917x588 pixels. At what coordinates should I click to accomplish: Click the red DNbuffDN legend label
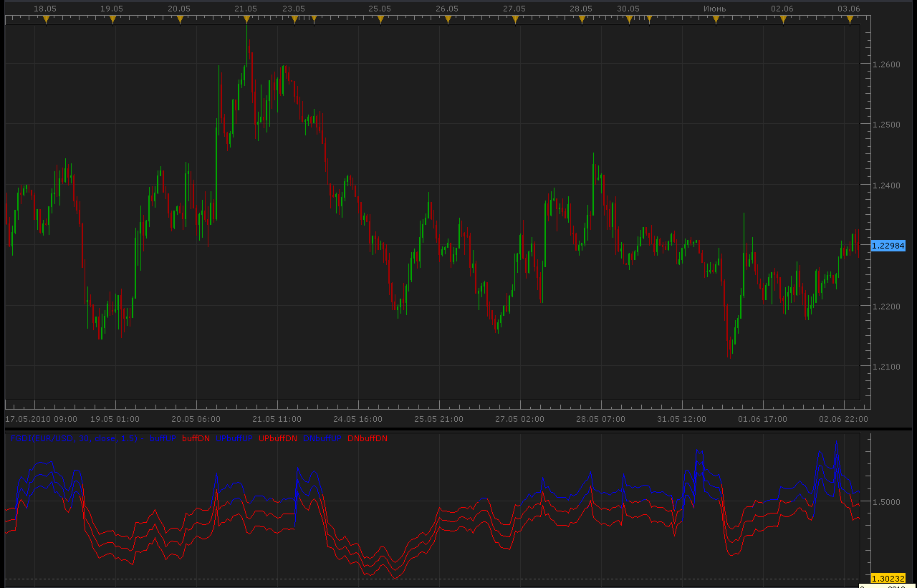click(x=367, y=438)
